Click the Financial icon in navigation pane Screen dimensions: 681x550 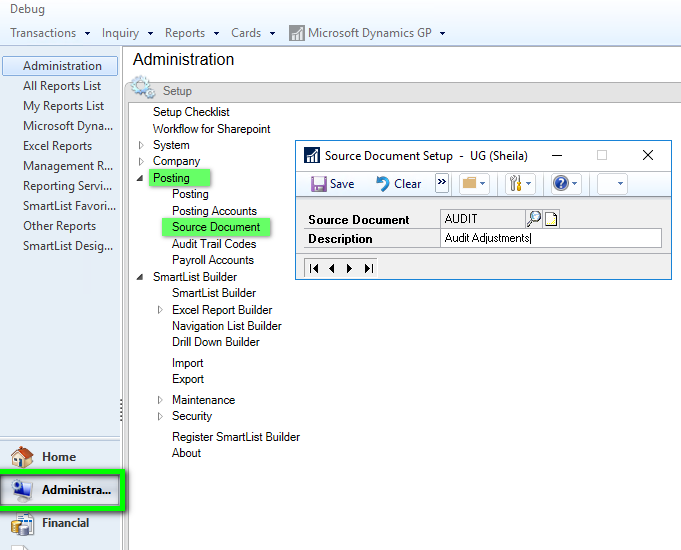coord(22,523)
